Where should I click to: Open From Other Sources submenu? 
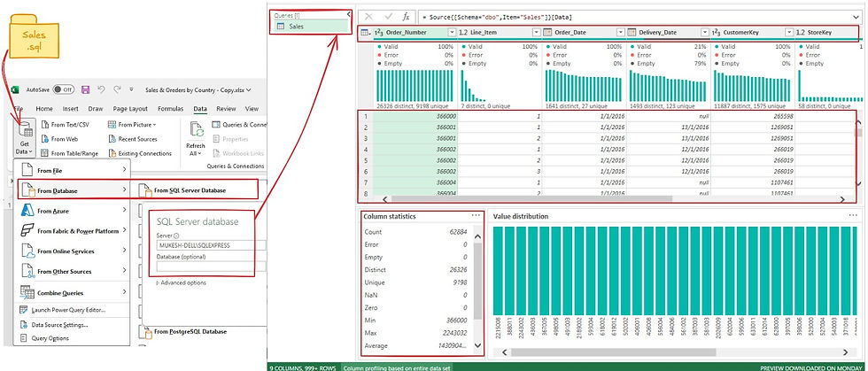pos(74,271)
